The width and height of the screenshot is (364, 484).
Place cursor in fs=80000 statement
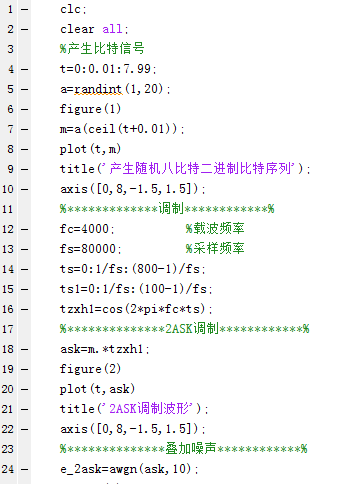coord(91,249)
